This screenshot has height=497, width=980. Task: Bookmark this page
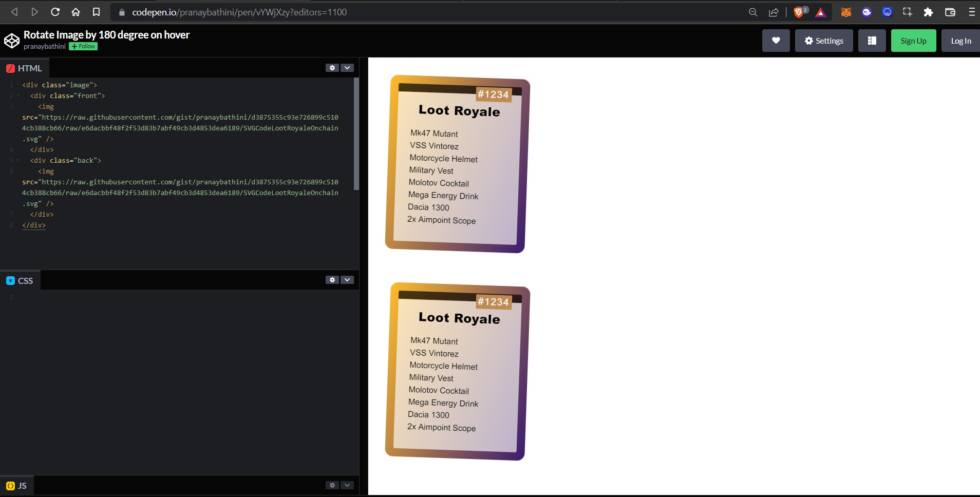point(96,12)
